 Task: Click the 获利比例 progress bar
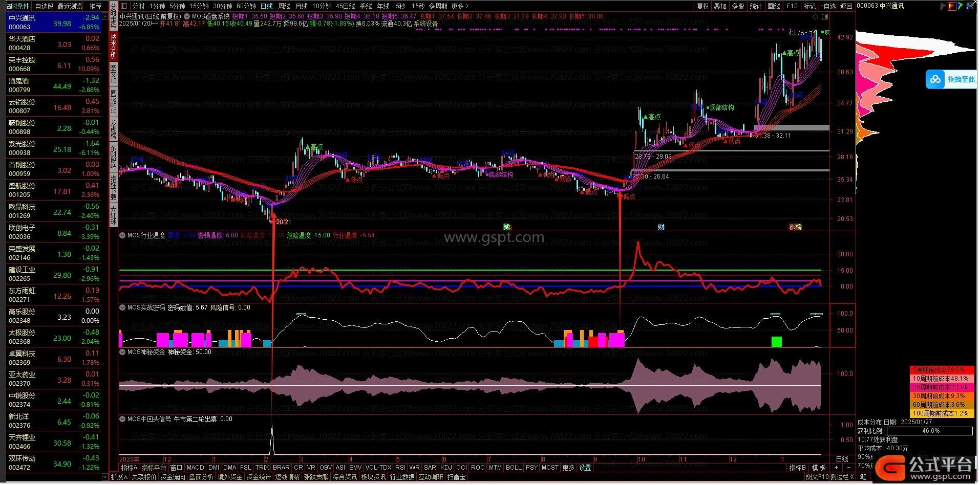(930, 431)
